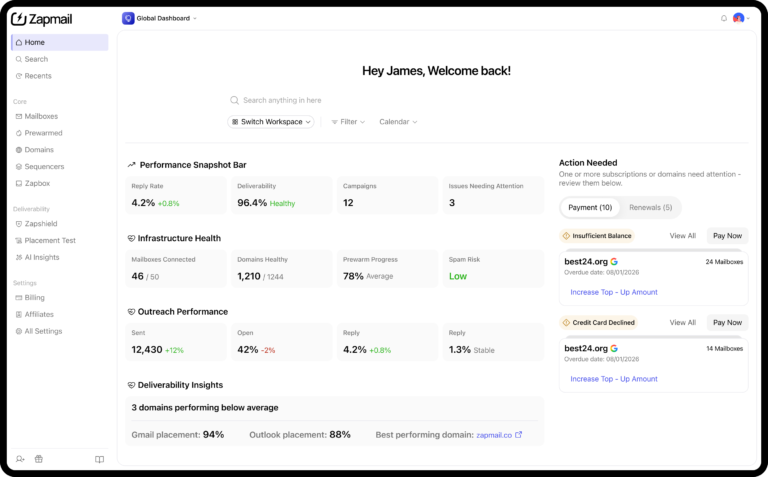This screenshot has width=768, height=477.
Task: Click the book docs icon in sidebar footer
Action: click(99, 459)
